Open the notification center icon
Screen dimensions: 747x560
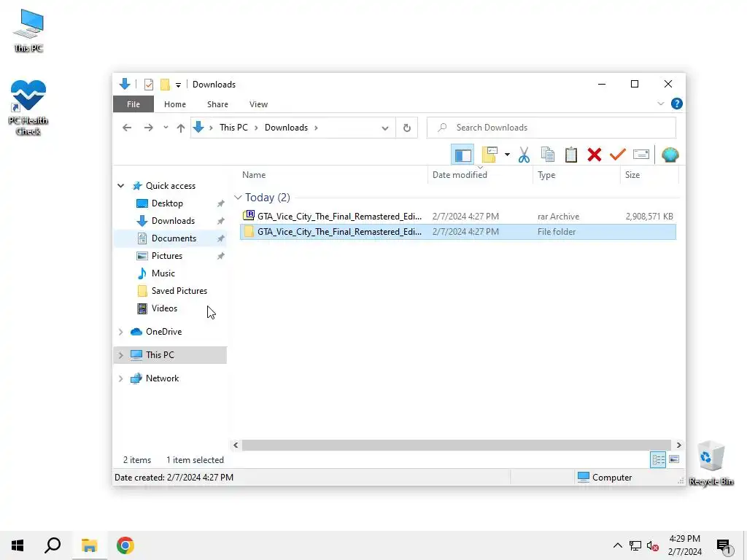pyautogui.click(x=724, y=546)
